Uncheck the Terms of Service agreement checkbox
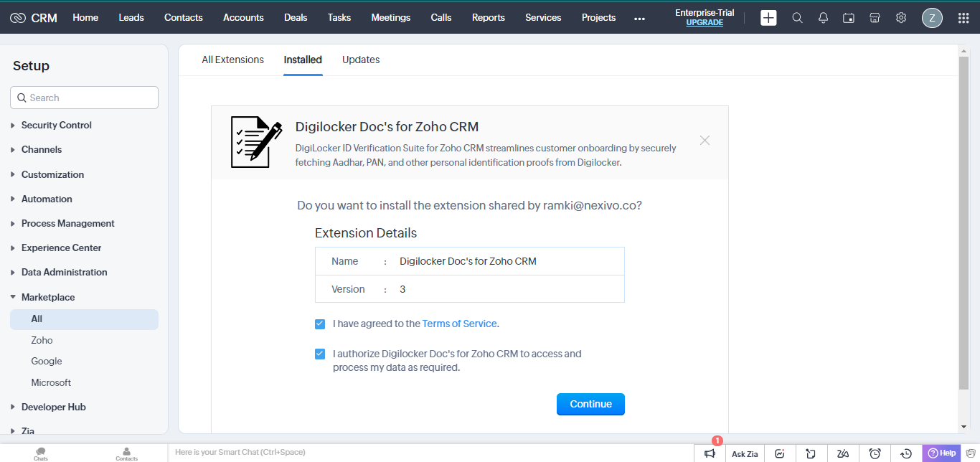The width and height of the screenshot is (980, 462). (x=320, y=324)
